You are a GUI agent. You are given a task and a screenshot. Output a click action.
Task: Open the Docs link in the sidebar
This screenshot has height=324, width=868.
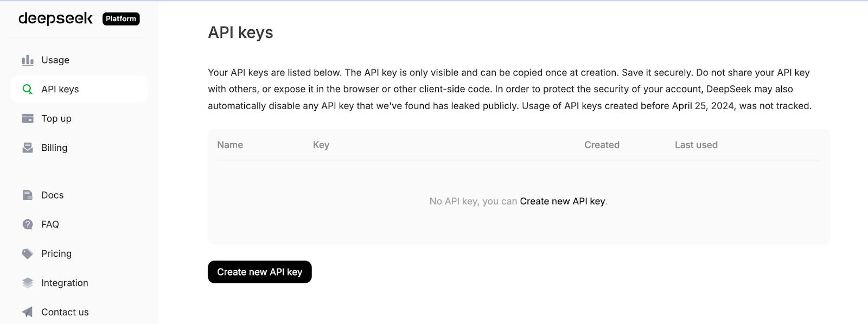click(x=79, y=195)
